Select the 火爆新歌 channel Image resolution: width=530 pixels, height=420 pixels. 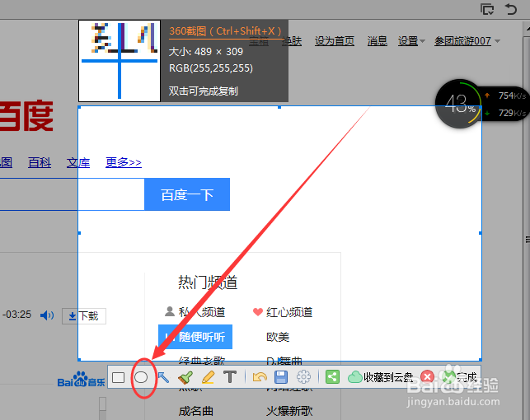pos(289,411)
